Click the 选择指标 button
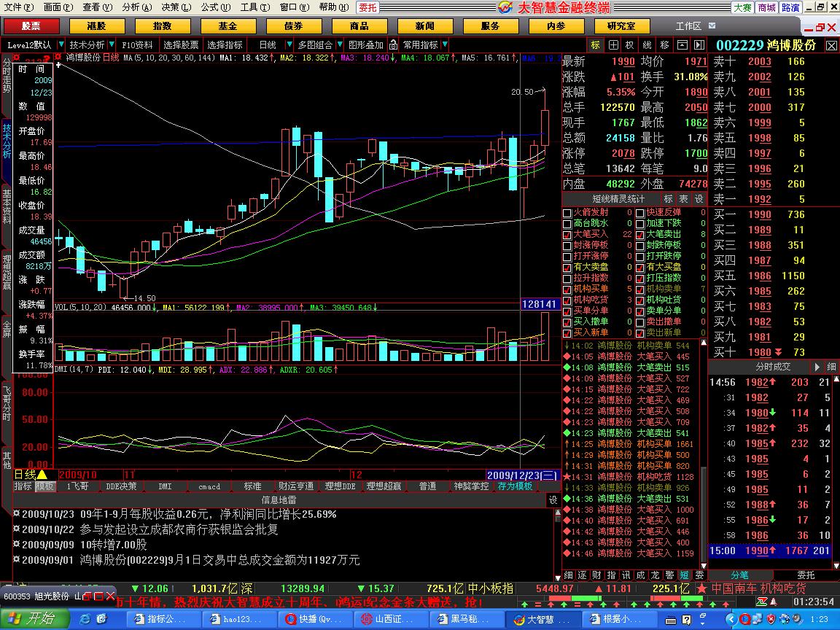The height and width of the screenshot is (630, 840). [225, 45]
